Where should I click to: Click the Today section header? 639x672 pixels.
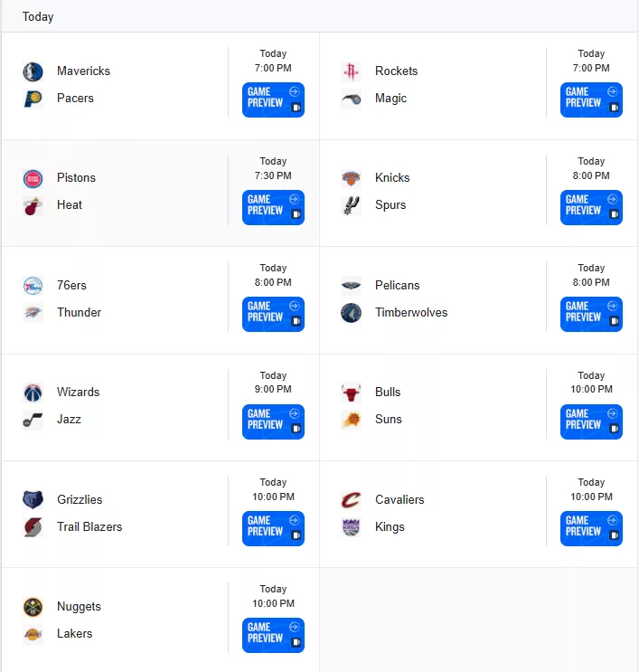(38, 16)
